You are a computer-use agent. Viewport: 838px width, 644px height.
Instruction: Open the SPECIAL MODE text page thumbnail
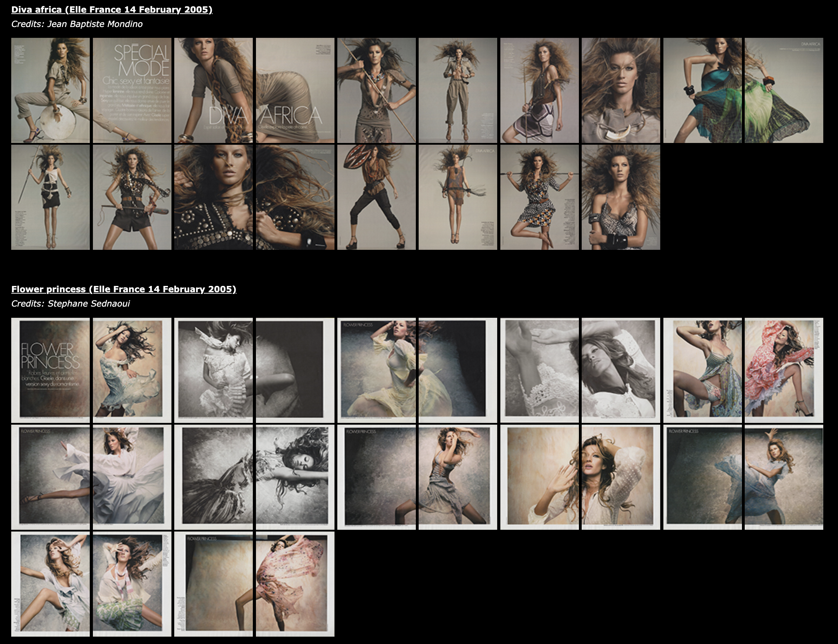coord(132,90)
